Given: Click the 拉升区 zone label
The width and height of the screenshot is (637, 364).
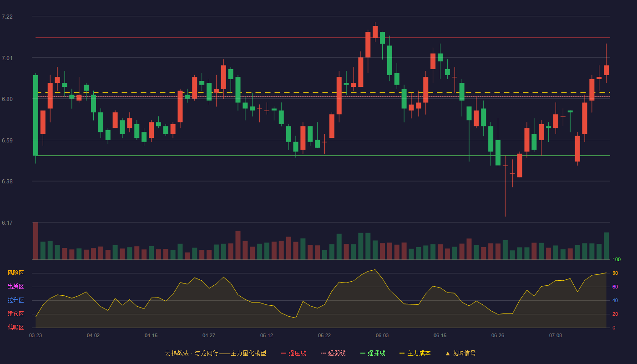Looking at the screenshot, I should point(16,300).
